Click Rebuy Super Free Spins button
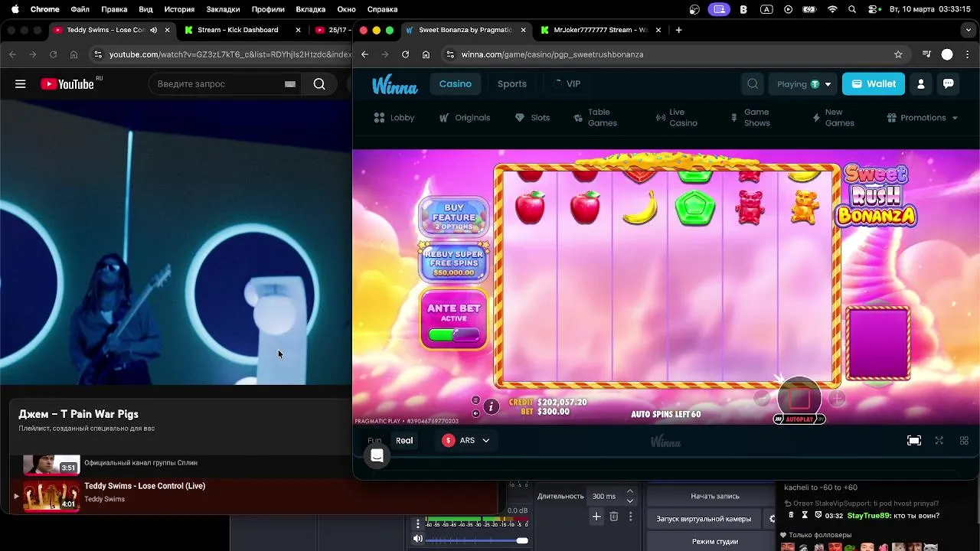 (x=454, y=262)
